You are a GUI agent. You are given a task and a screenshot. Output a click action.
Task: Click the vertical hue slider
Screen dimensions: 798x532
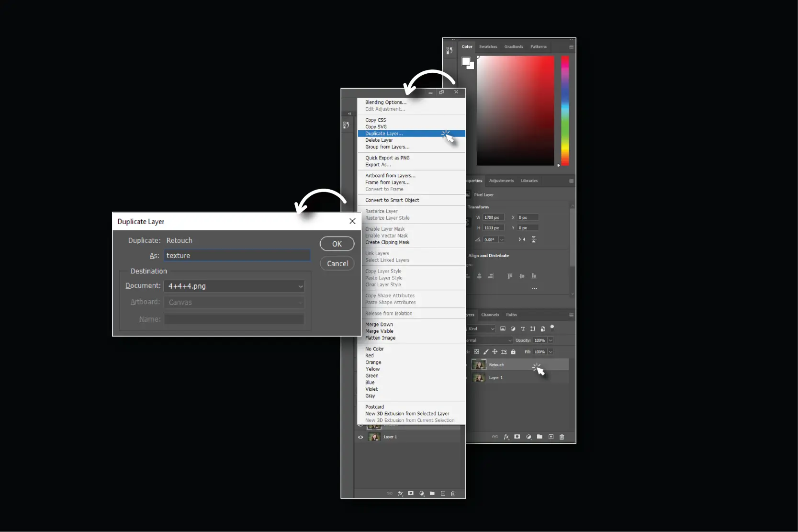pos(565,111)
